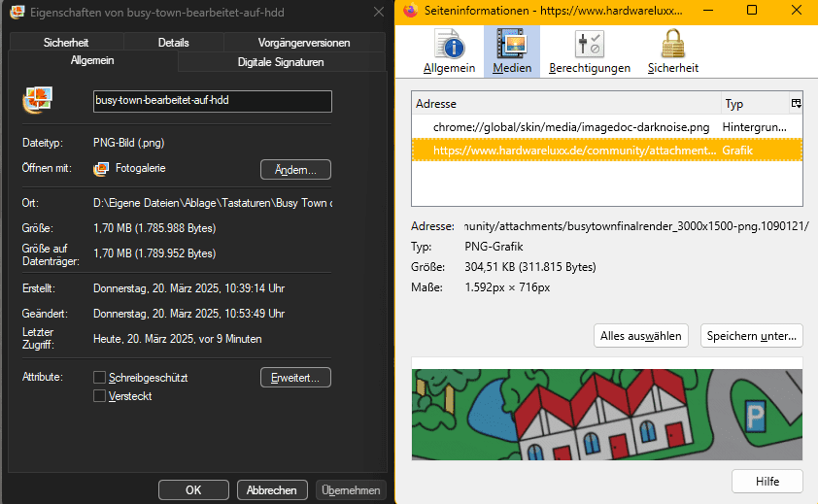Click the Abbrechen button

(272, 489)
